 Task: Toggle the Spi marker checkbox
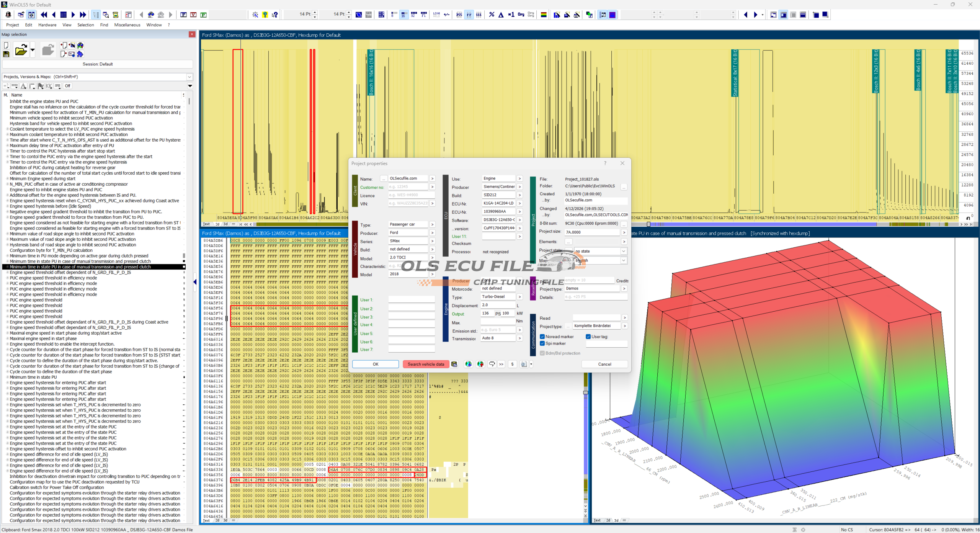[x=542, y=343]
